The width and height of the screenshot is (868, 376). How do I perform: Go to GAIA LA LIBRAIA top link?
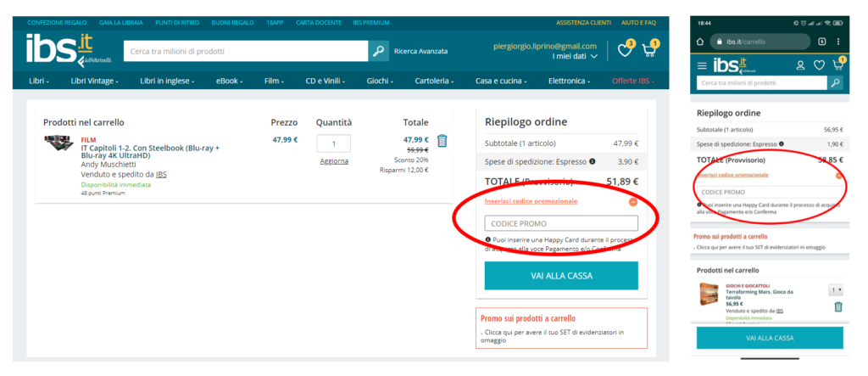tap(121, 23)
